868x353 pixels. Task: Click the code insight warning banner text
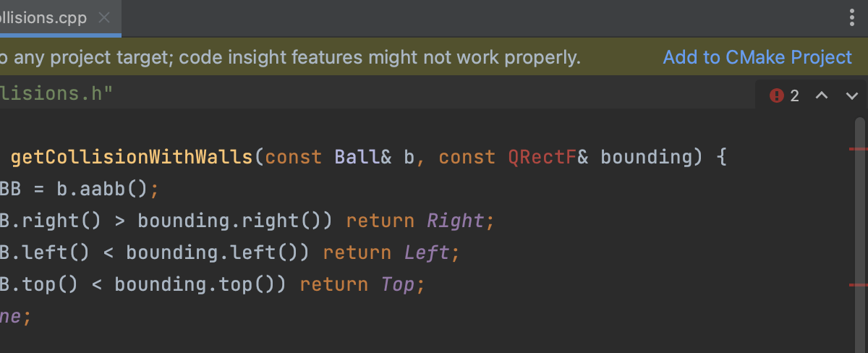click(x=289, y=57)
